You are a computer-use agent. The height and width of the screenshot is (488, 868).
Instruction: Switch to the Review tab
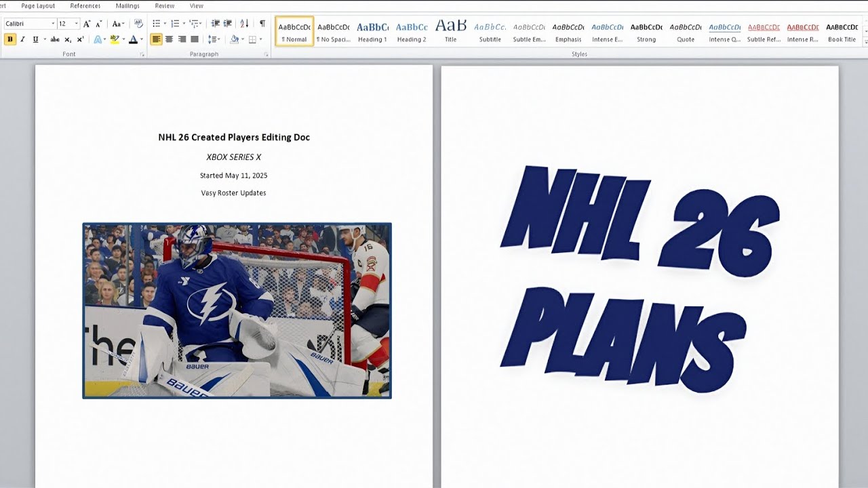pyautogui.click(x=165, y=5)
